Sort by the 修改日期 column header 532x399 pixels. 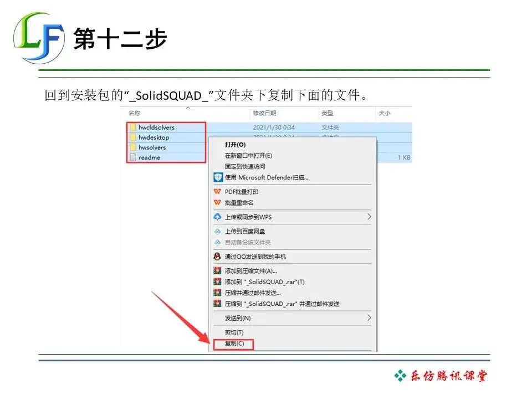click(x=265, y=113)
